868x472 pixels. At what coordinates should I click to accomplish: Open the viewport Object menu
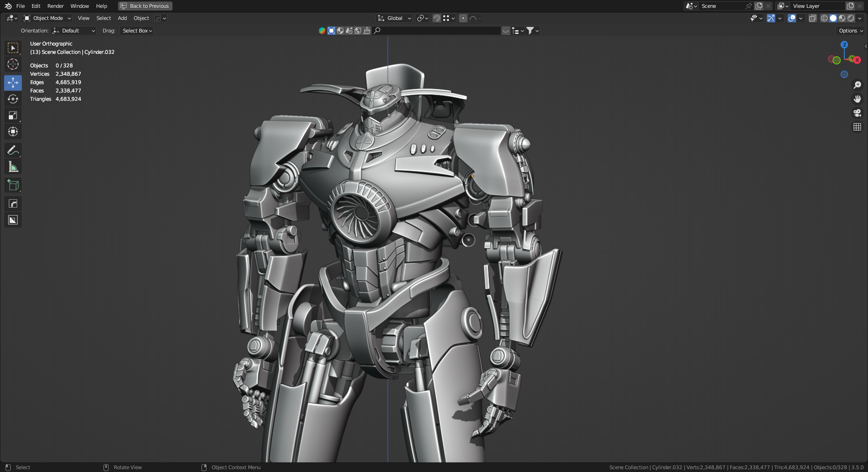(141, 18)
